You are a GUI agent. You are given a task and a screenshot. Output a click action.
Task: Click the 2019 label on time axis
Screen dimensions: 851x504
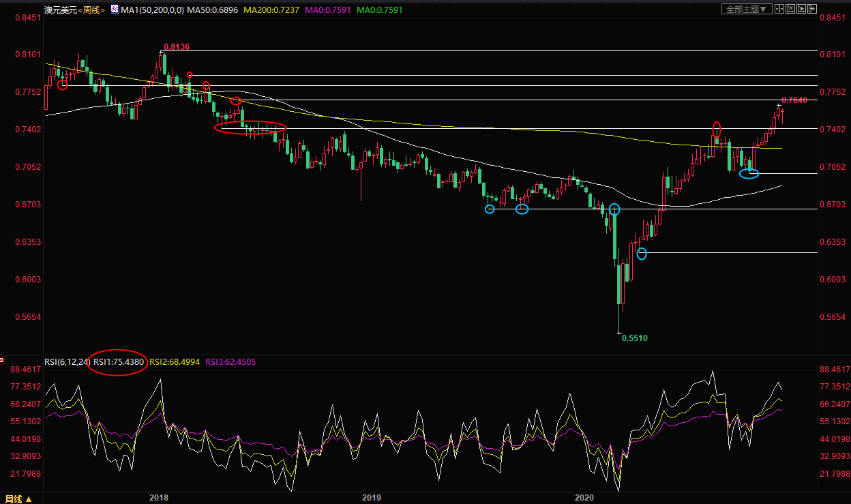click(x=372, y=499)
